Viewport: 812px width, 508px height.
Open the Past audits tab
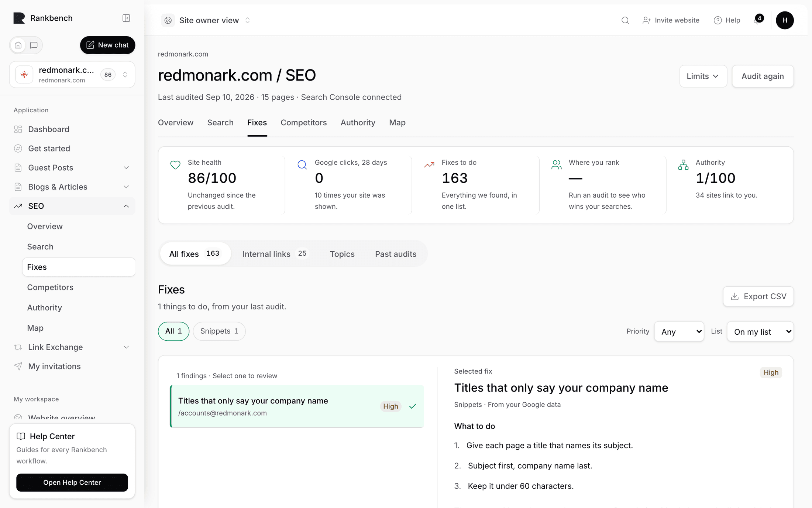[396, 254]
